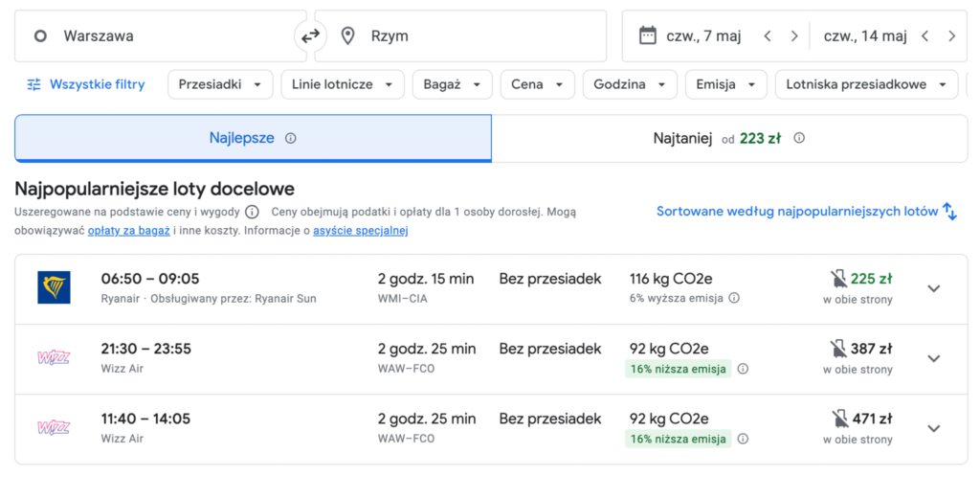Click info icon next to 'ceny i wygody'
The width and height of the screenshot is (980, 477).
pos(252,212)
